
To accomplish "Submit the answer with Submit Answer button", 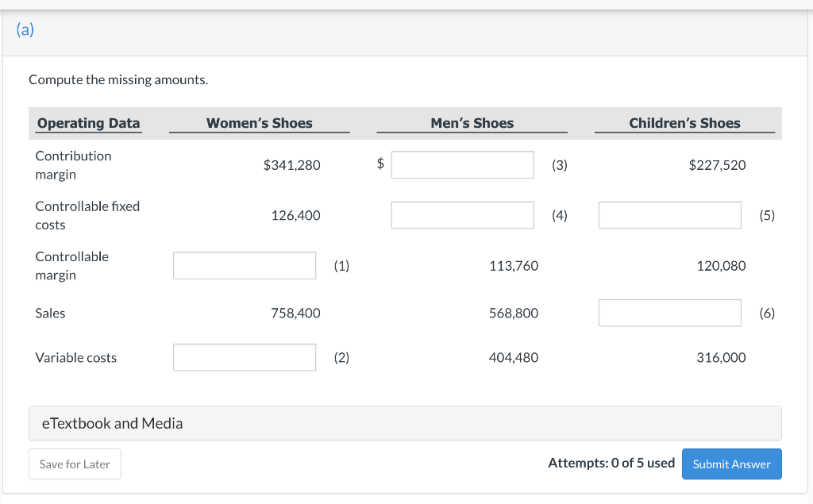I will click(731, 464).
